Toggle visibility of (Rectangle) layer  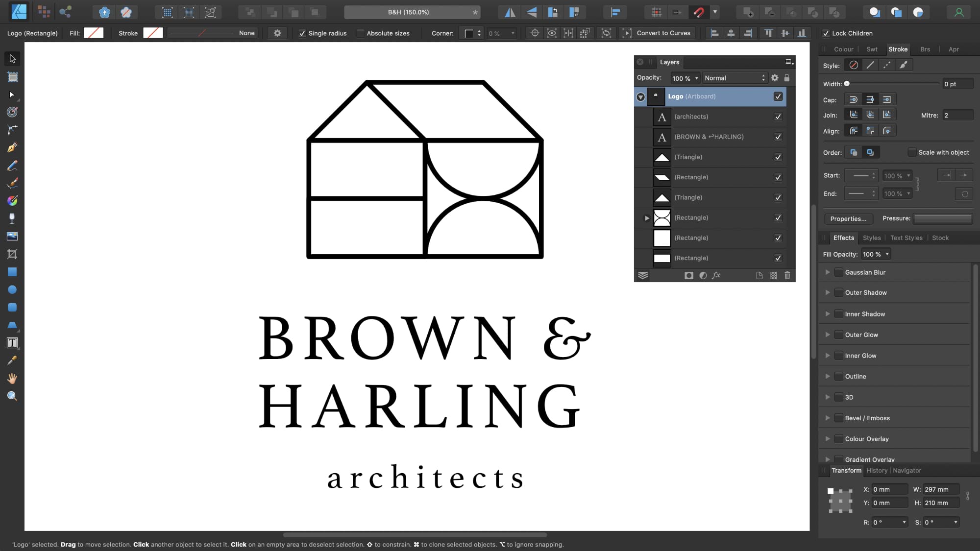pos(778,177)
